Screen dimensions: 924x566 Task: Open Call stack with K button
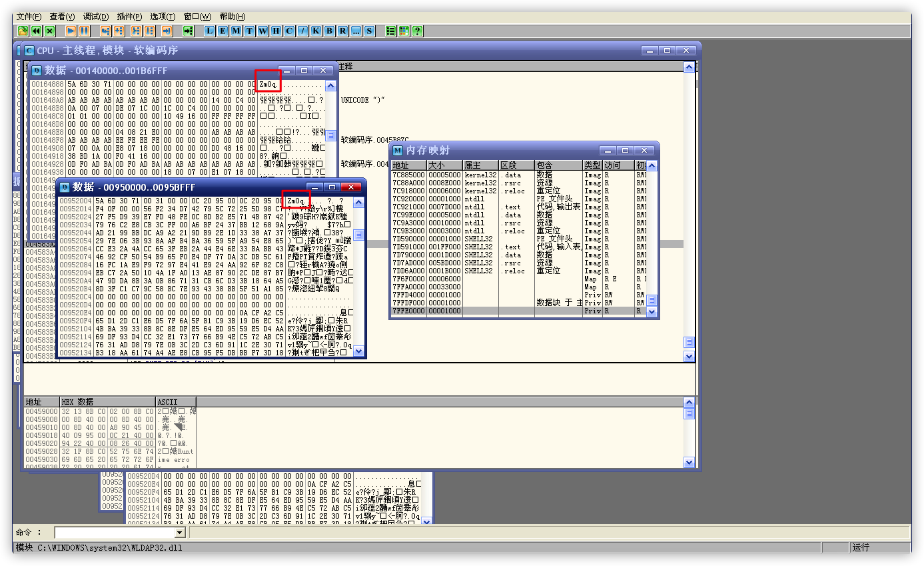(316, 31)
